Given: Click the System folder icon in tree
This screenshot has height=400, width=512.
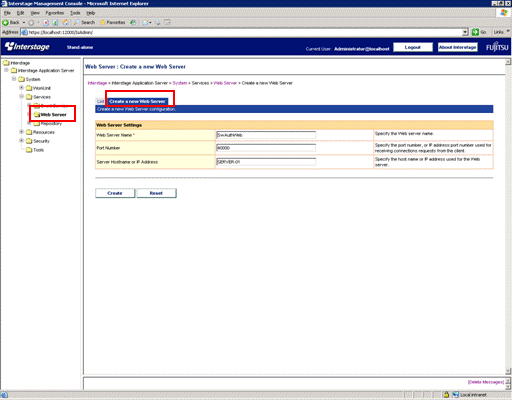Looking at the screenshot, I should point(22,79).
